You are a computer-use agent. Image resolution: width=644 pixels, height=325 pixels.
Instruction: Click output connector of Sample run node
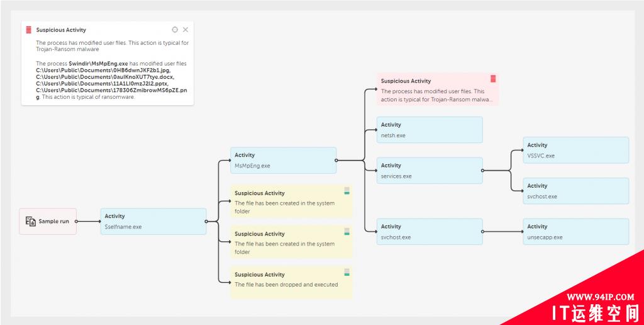tap(76, 221)
